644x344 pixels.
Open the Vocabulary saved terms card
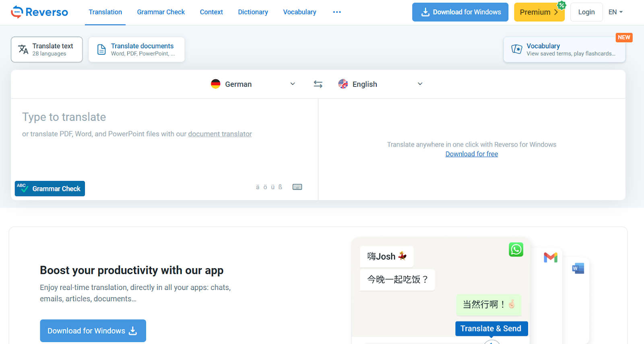coord(564,50)
